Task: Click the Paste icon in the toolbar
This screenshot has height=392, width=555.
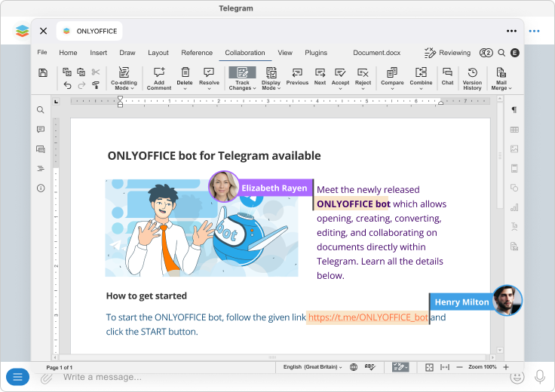Action: (81, 72)
